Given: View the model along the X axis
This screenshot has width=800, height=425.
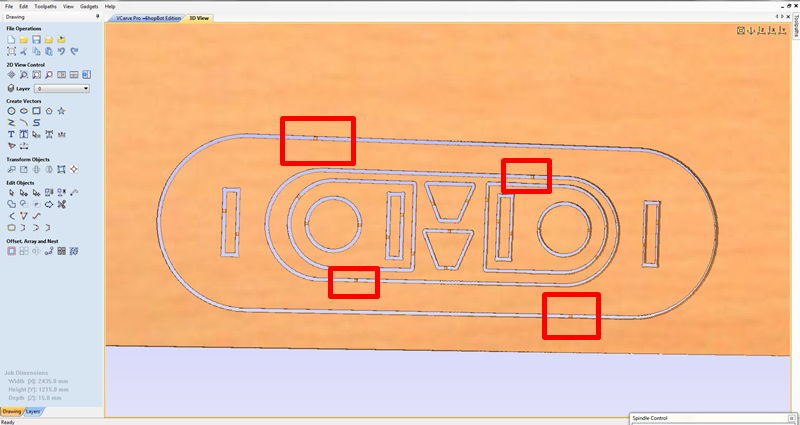Looking at the screenshot, I should [771, 31].
